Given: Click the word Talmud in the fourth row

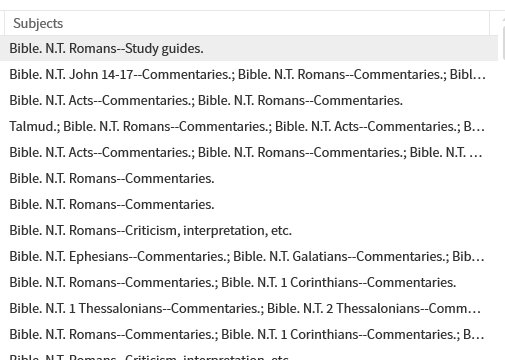Looking at the screenshot, I should [34, 126].
